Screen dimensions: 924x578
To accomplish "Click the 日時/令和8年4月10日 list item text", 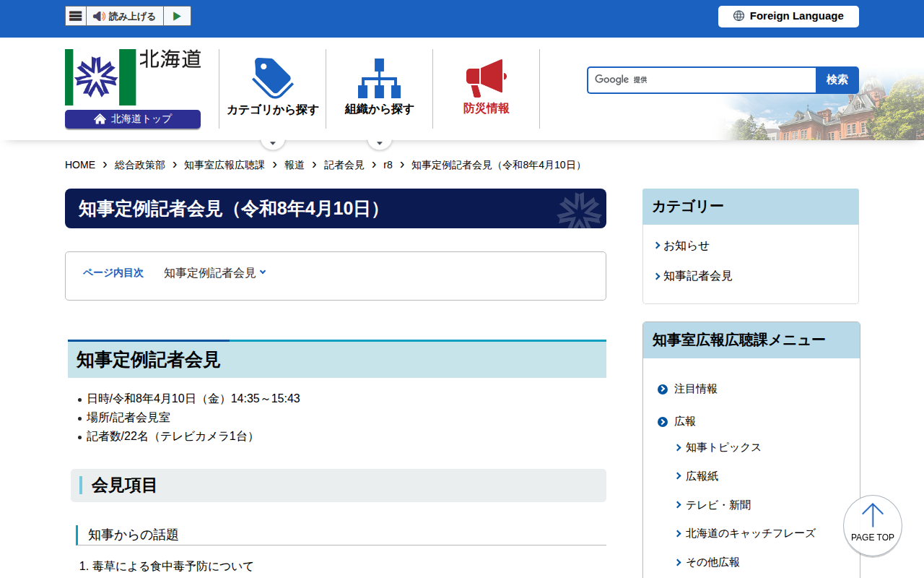I will point(193,399).
